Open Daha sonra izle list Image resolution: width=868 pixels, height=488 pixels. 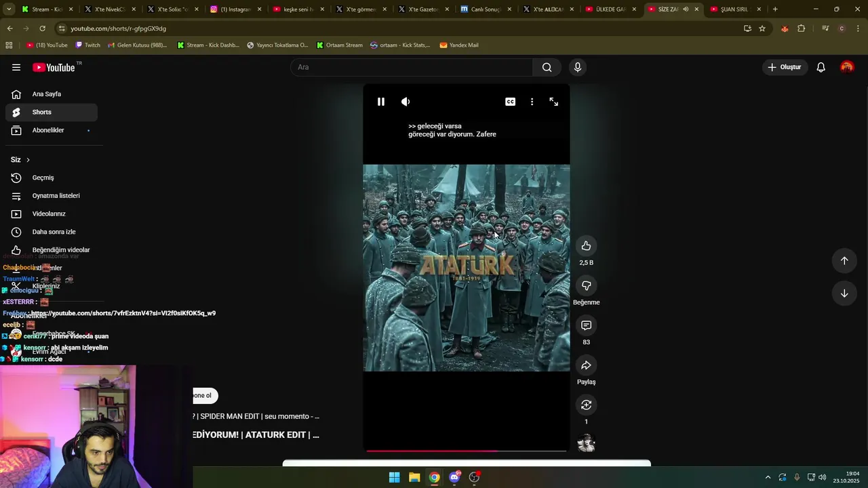[x=52, y=232]
